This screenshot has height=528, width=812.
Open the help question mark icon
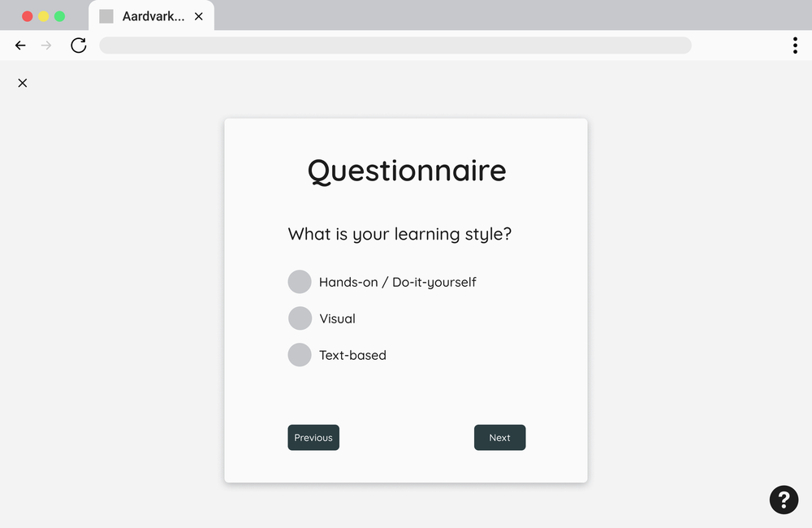point(784,500)
